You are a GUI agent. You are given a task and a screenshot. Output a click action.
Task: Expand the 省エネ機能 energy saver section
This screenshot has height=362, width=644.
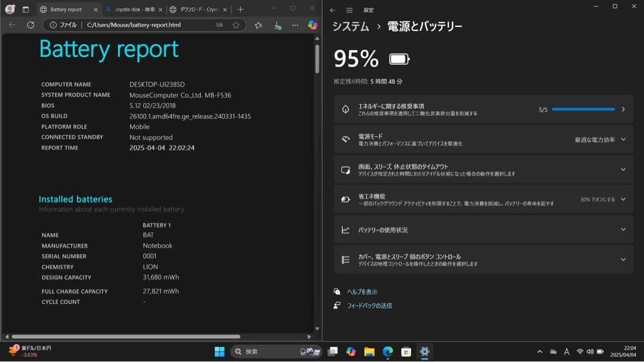pos(623,199)
